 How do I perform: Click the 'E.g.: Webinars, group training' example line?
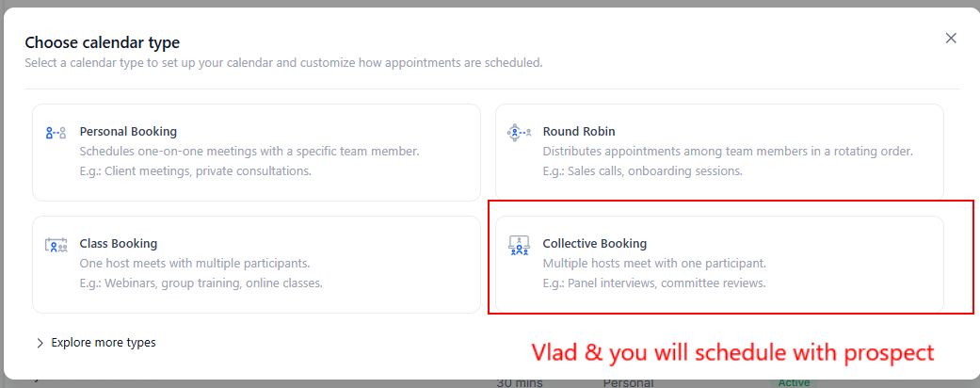[x=201, y=283]
